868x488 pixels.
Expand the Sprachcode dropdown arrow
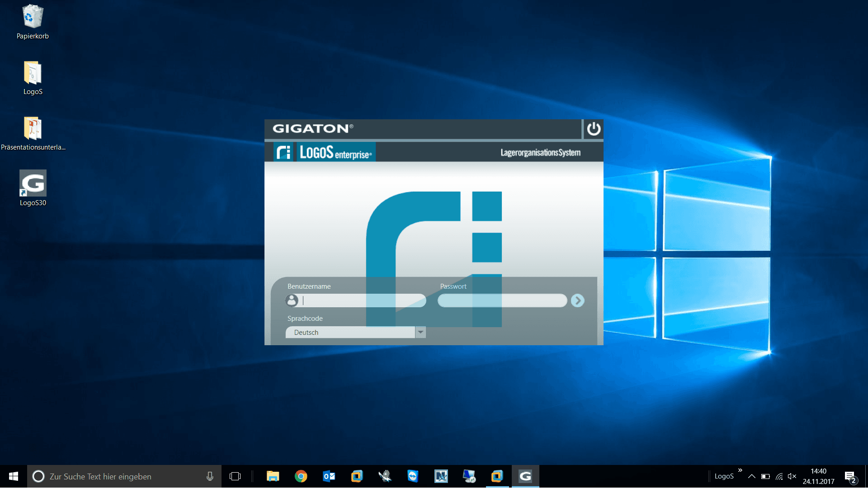click(420, 332)
